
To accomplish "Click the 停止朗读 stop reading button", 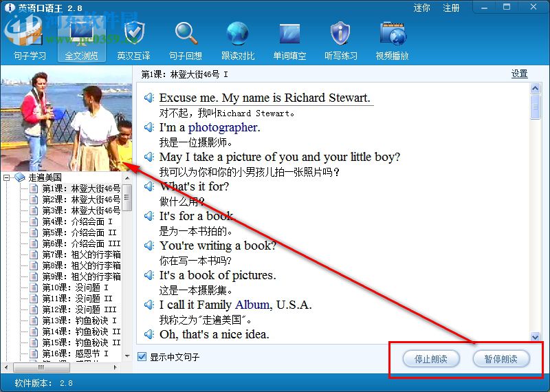I will [x=431, y=359].
